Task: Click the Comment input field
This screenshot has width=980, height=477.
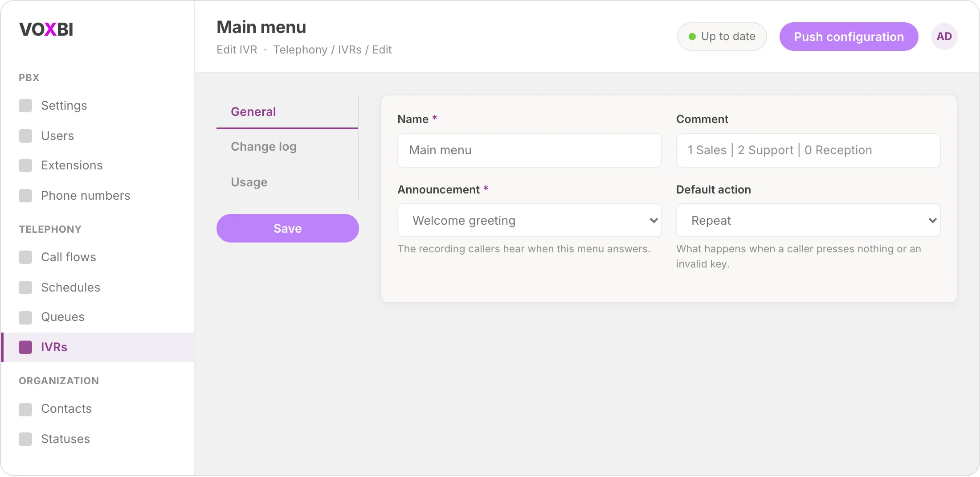Action: tap(808, 150)
